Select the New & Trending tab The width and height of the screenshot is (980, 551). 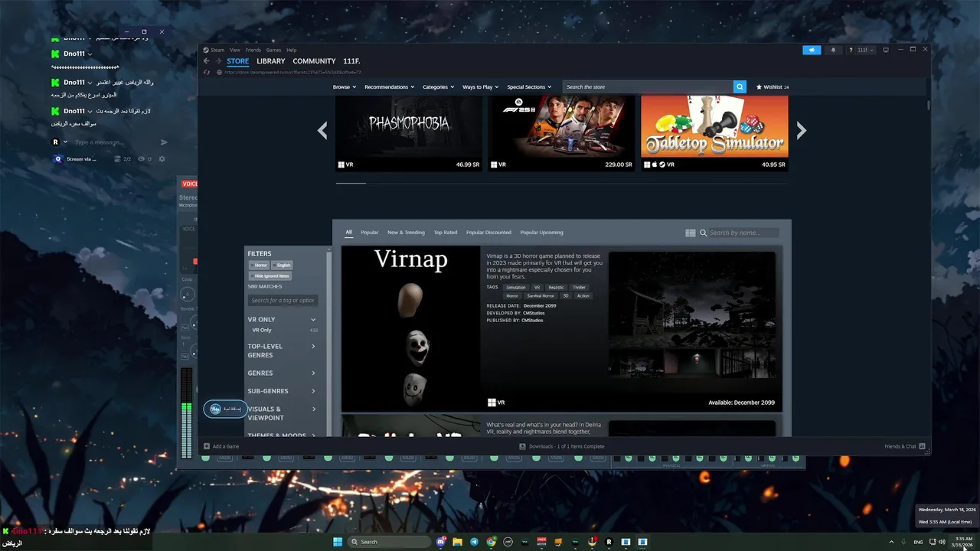406,233
